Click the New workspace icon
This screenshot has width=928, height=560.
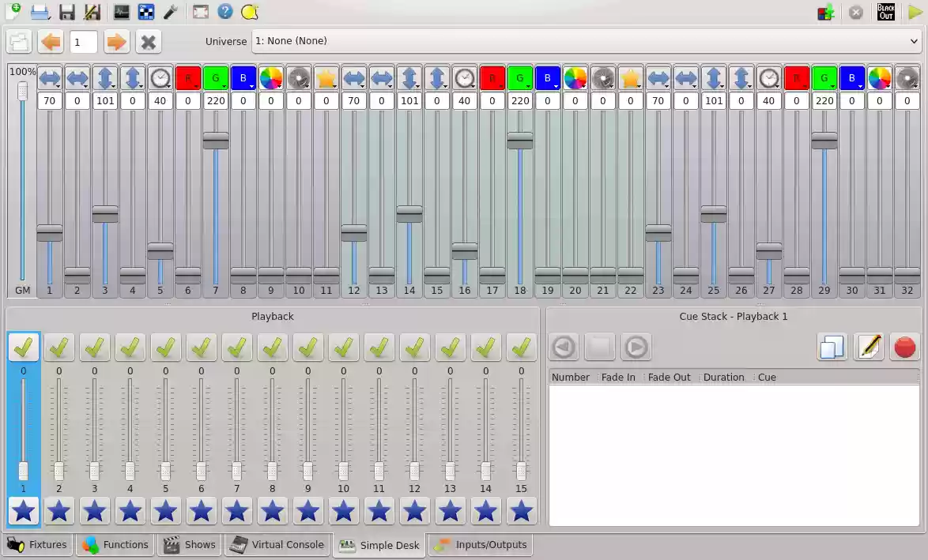point(13,11)
